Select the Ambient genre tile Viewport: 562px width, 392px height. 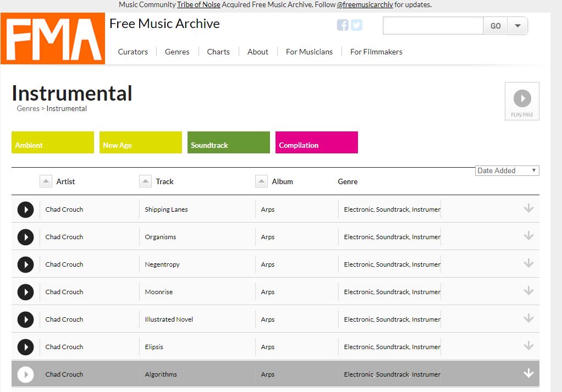(53, 142)
